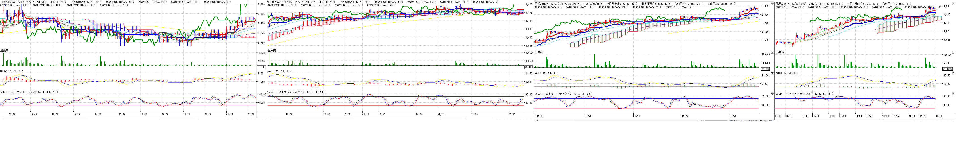Screen dimensions: 980x152
Task: Click 一目均衡表( 9, 26, 52 ) legend on 15-minute chart
Action: click(x=354, y=2)
